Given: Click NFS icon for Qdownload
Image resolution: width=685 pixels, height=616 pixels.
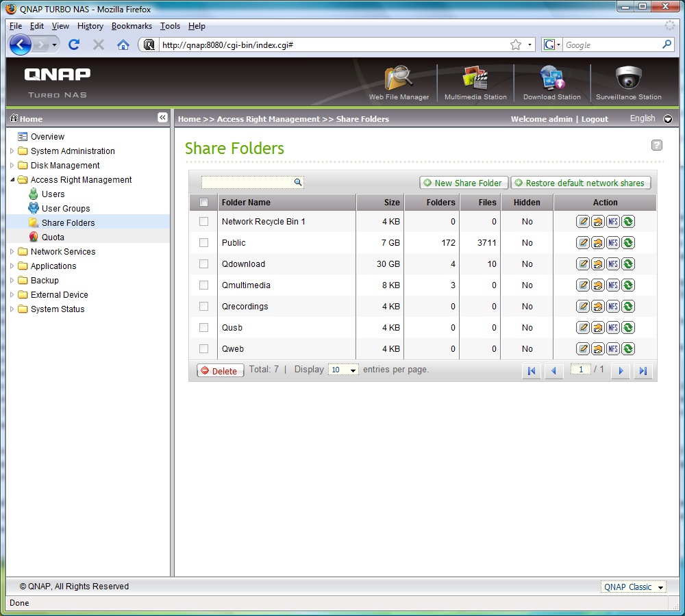Looking at the screenshot, I should 613,264.
